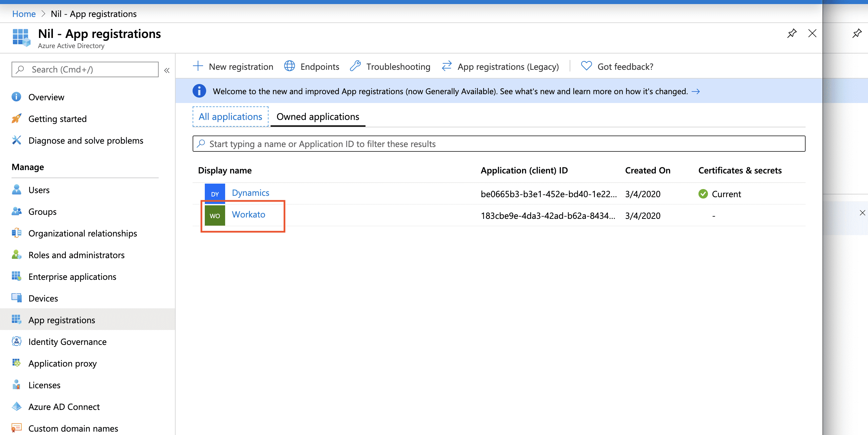This screenshot has height=435, width=868.
Task: Open Endpoints via globe icon
Action: (x=289, y=66)
